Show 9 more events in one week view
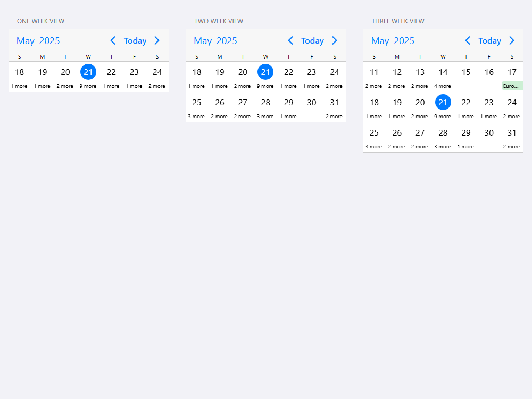The height and width of the screenshot is (399, 532). point(88,86)
